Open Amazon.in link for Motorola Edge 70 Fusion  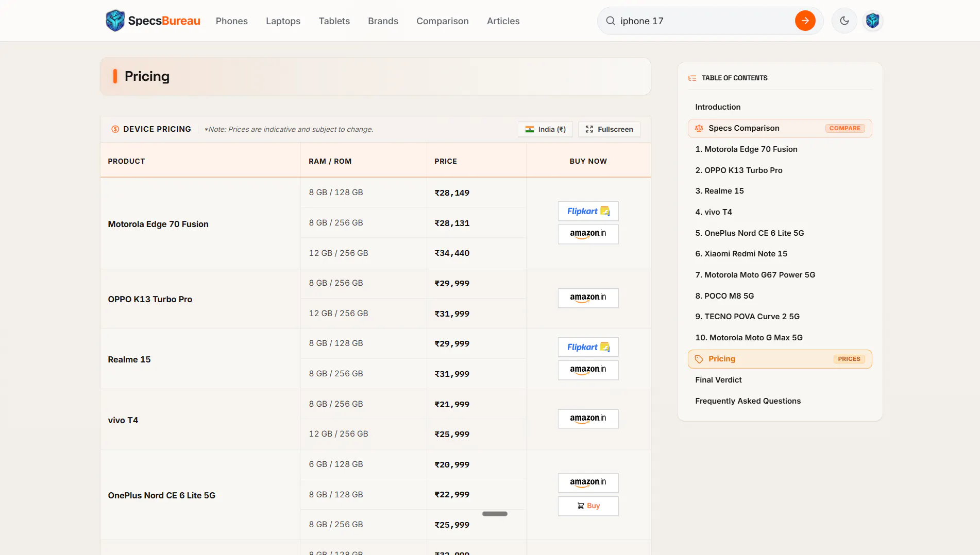tap(588, 234)
